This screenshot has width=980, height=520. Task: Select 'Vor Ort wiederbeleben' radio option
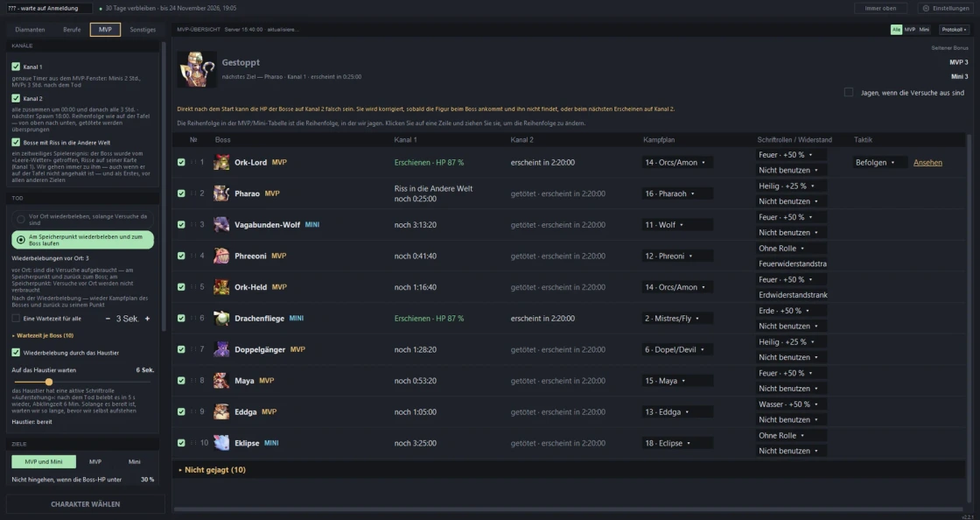tap(21, 220)
